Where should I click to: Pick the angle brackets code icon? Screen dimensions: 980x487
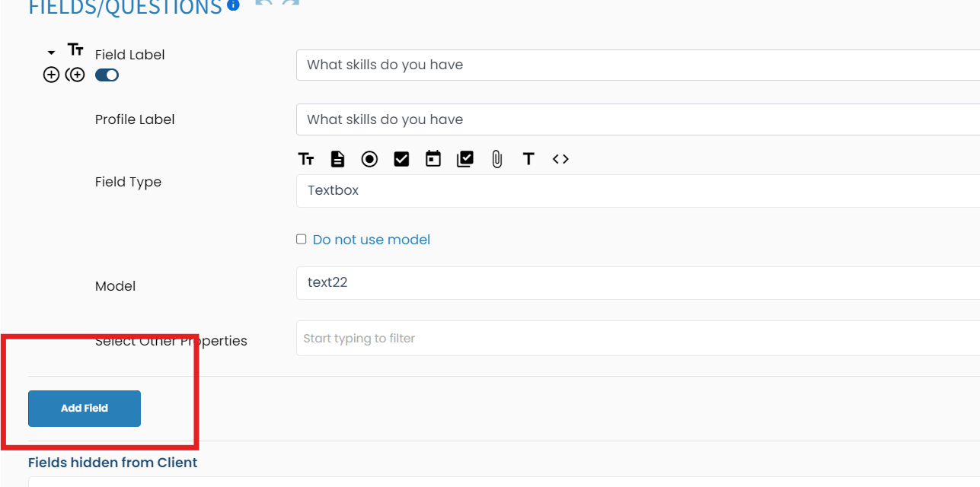point(560,159)
